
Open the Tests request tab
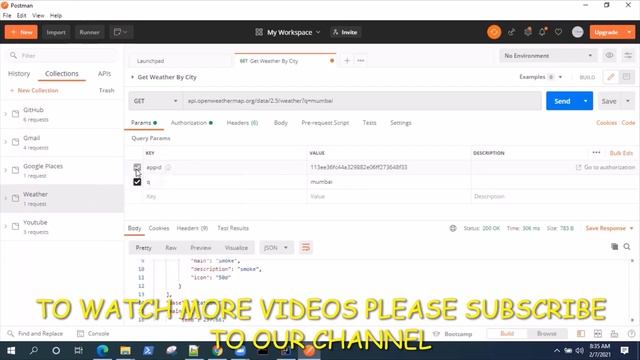point(369,122)
